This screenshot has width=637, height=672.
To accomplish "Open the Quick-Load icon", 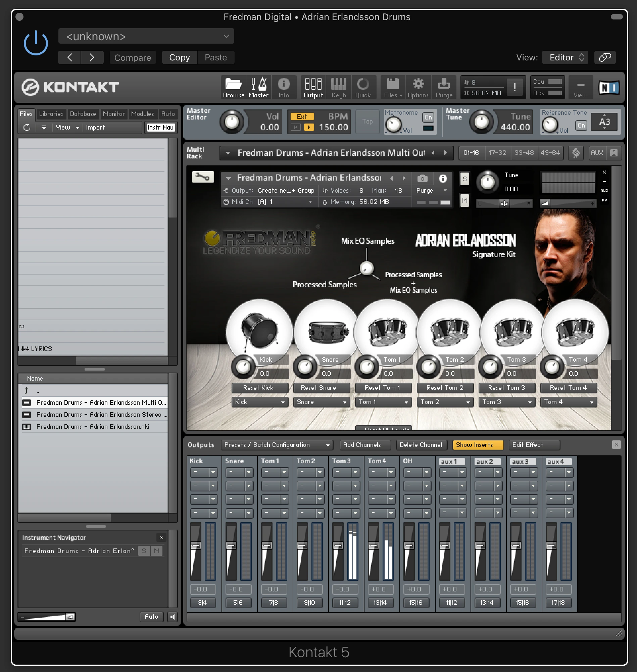I will point(363,88).
